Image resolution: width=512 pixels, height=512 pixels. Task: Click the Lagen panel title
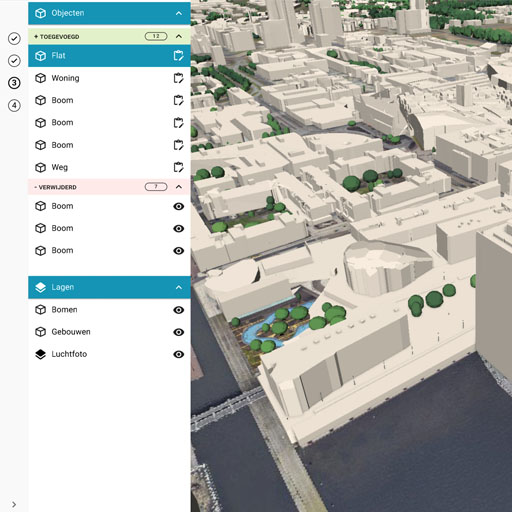pyautogui.click(x=63, y=287)
